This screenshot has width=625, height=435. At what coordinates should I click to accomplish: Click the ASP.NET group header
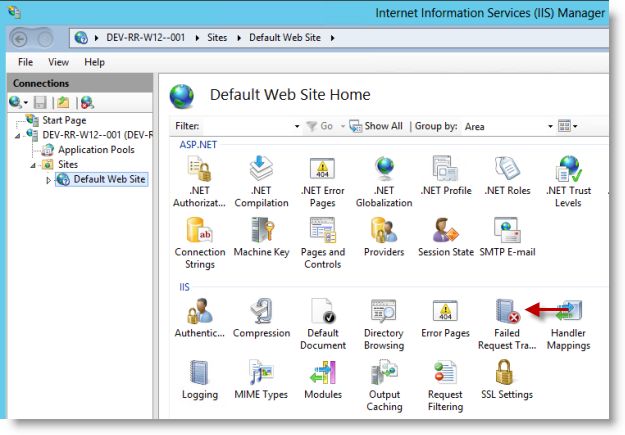198,144
